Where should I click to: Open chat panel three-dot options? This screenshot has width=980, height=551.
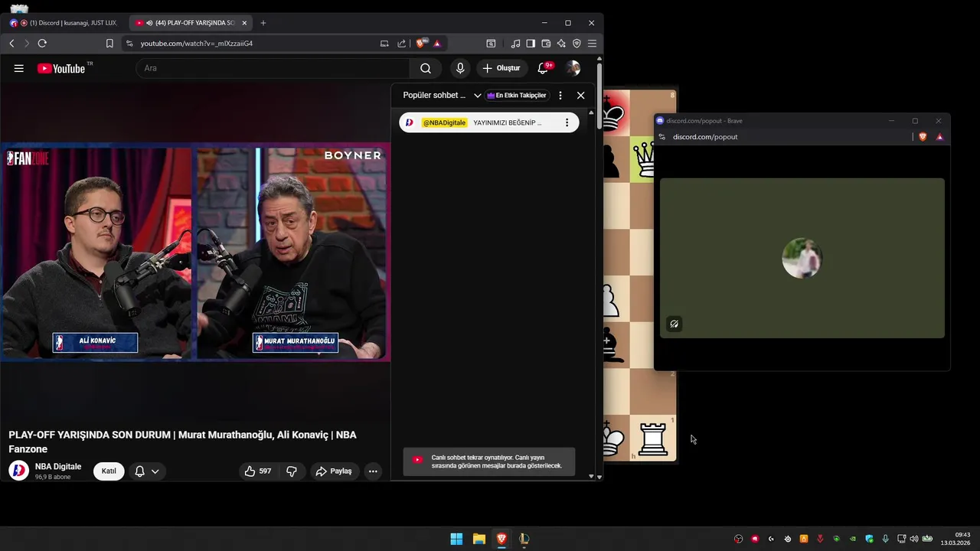pyautogui.click(x=560, y=96)
